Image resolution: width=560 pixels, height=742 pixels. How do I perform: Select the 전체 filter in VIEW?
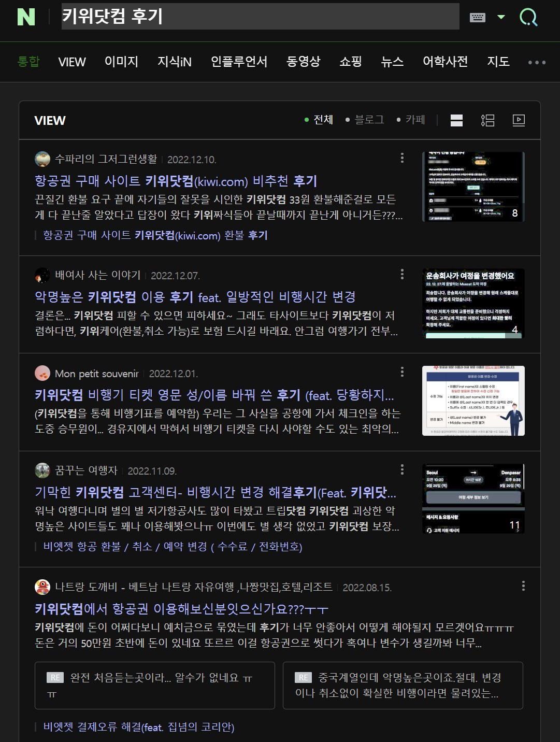tap(319, 120)
